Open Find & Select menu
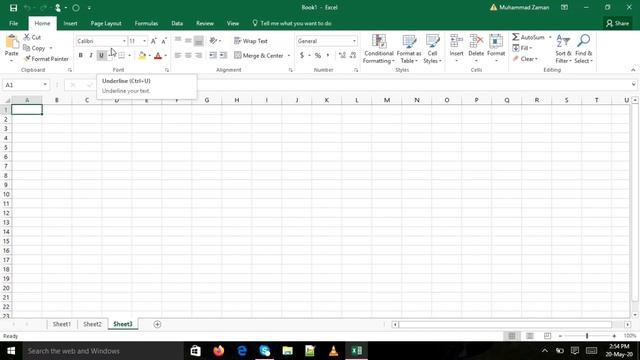640x360 pixels. (x=583, y=49)
